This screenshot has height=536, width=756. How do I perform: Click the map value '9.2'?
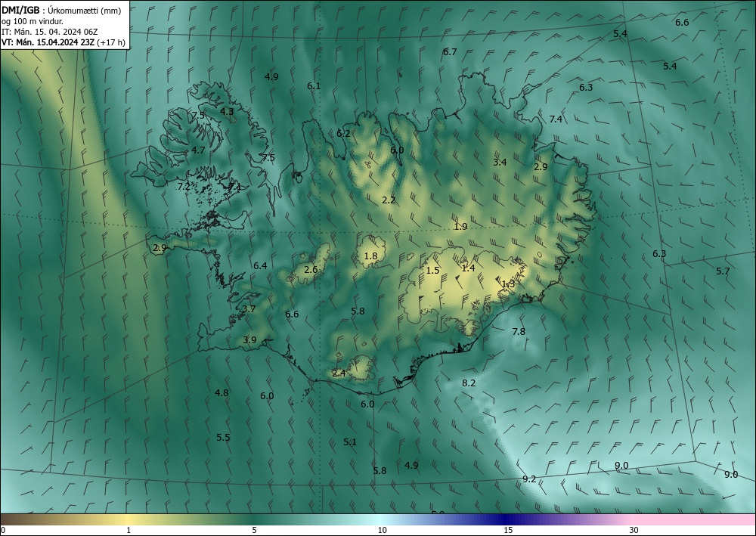tap(529, 479)
